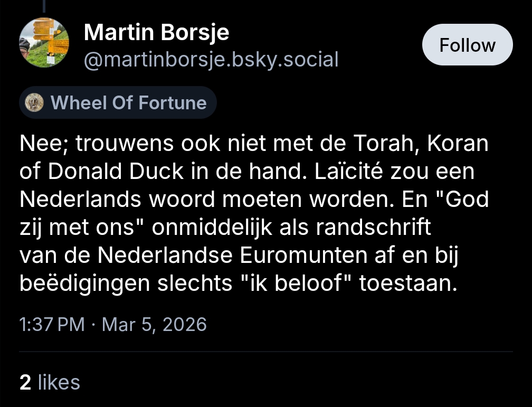Click the 1:37 PM post time
Viewport: 532px width, 407px height.
tap(52, 324)
